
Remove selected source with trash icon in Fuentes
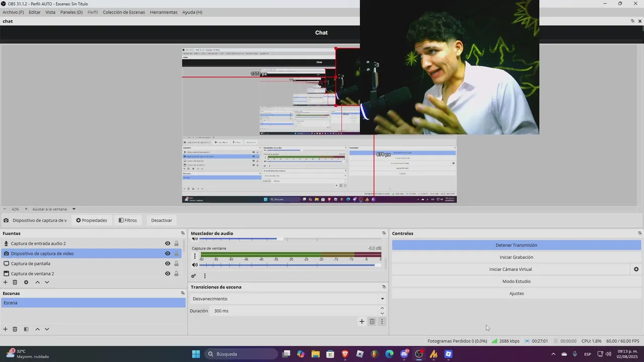15,283
